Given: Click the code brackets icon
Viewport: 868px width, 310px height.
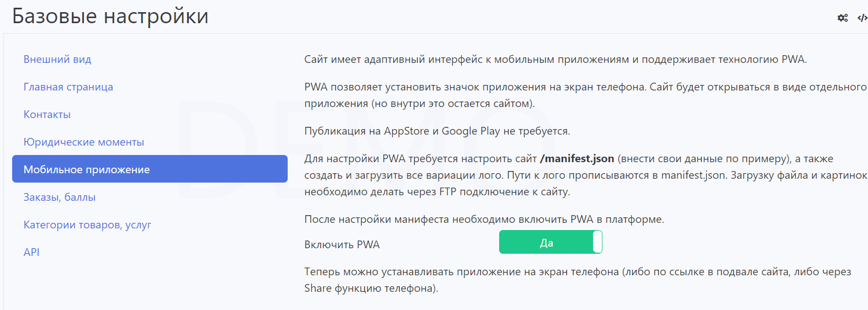Looking at the screenshot, I should 862,18.
